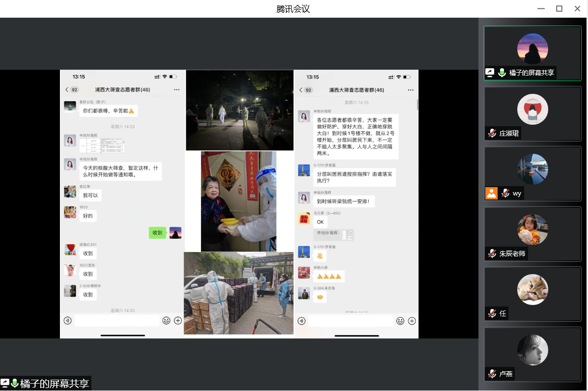Click voice input icon in left chat bar
588x391 pixels.
coord(68,321)
